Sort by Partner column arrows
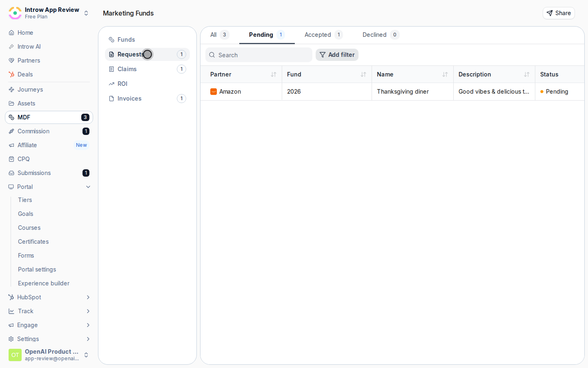Screen dimensions: 588x368 (x=274, y=74)
